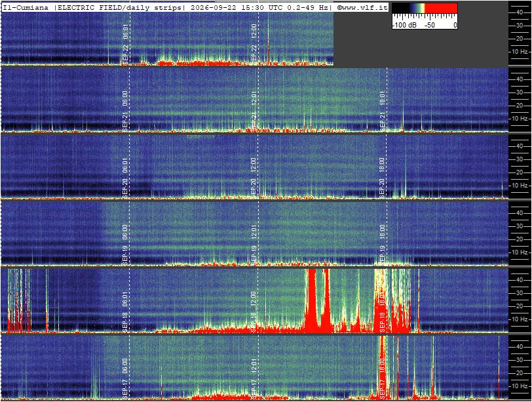Viewport: 532px width, 402px height.
Task: Click the timestamp "2026-09-22 15:30 UTC"
Action: coord(237,7)
